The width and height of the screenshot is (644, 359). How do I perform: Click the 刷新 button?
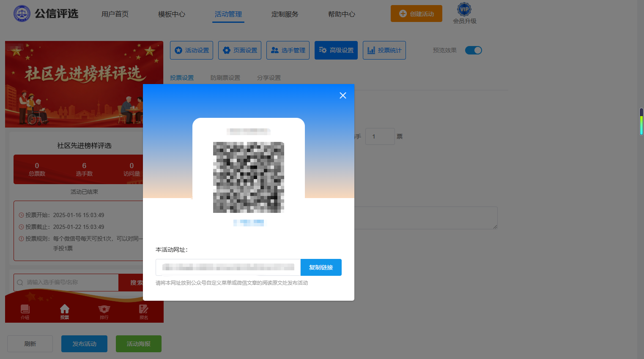[x=30, y=344]
